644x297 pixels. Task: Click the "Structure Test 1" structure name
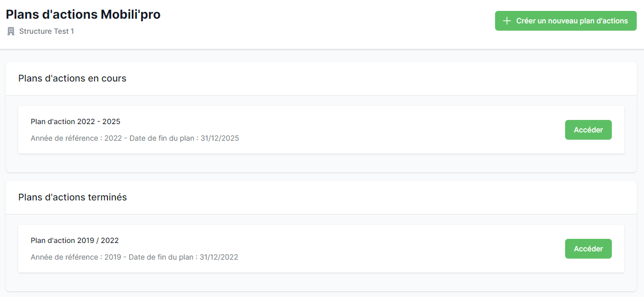(47, 31)
